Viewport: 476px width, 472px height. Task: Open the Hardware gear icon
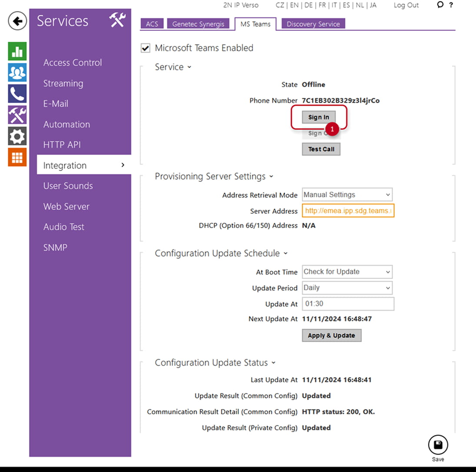click(x=17, y=136)
